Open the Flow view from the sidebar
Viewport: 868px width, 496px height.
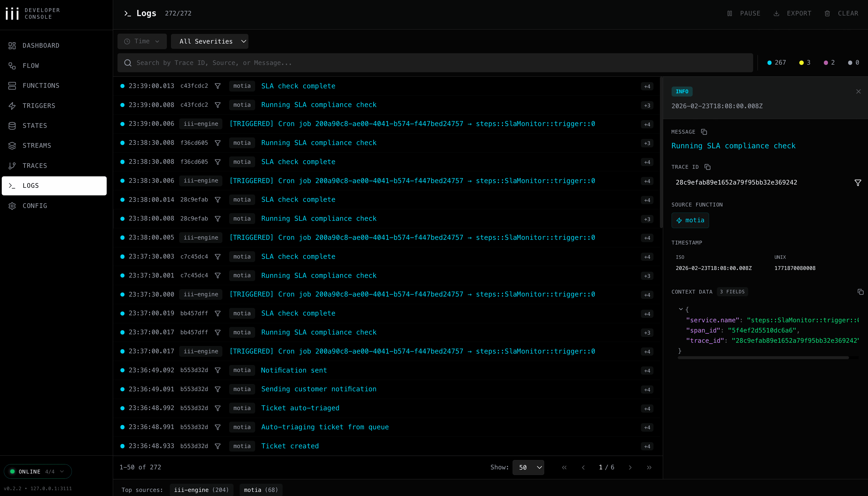[31, 66]
